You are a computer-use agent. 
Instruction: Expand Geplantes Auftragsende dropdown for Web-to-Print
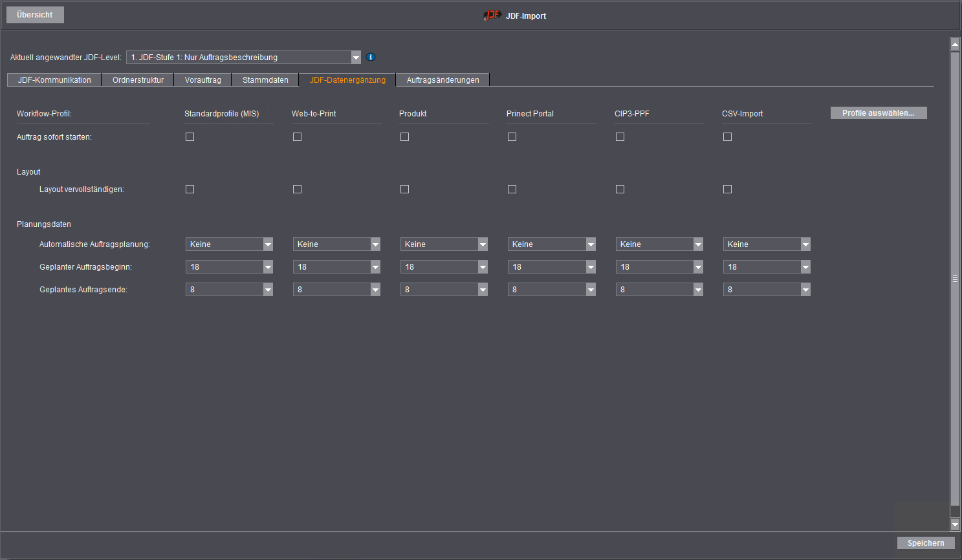336,289
